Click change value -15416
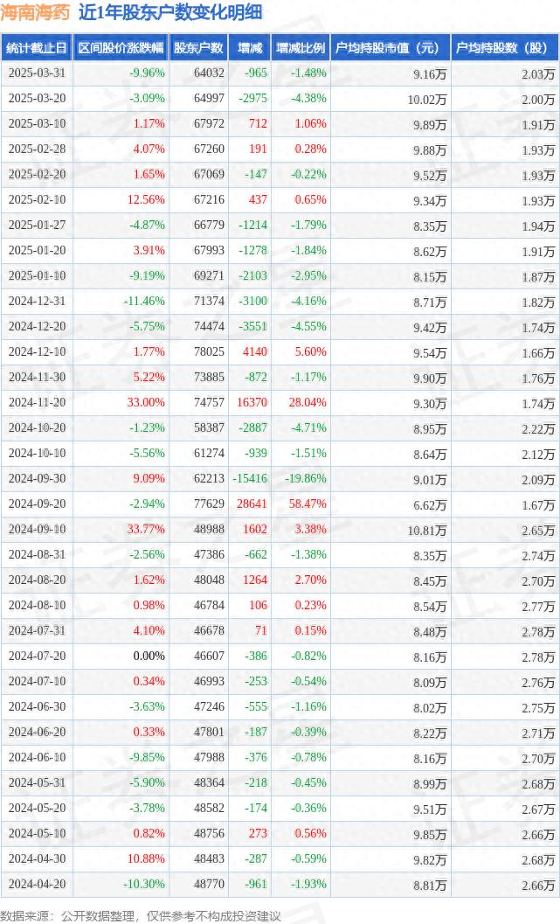The height and width of the screenshot is (924, 560). 250,478
